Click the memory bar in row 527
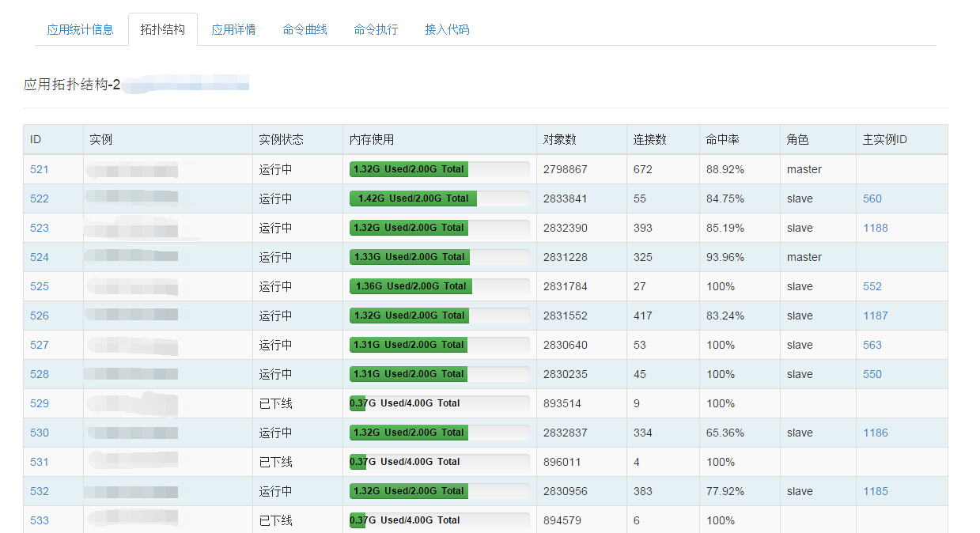 click(x=440, y=345)
